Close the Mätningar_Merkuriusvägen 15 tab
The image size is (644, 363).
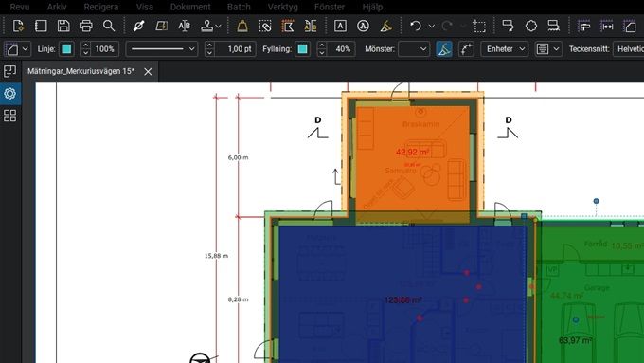point(148,71)
